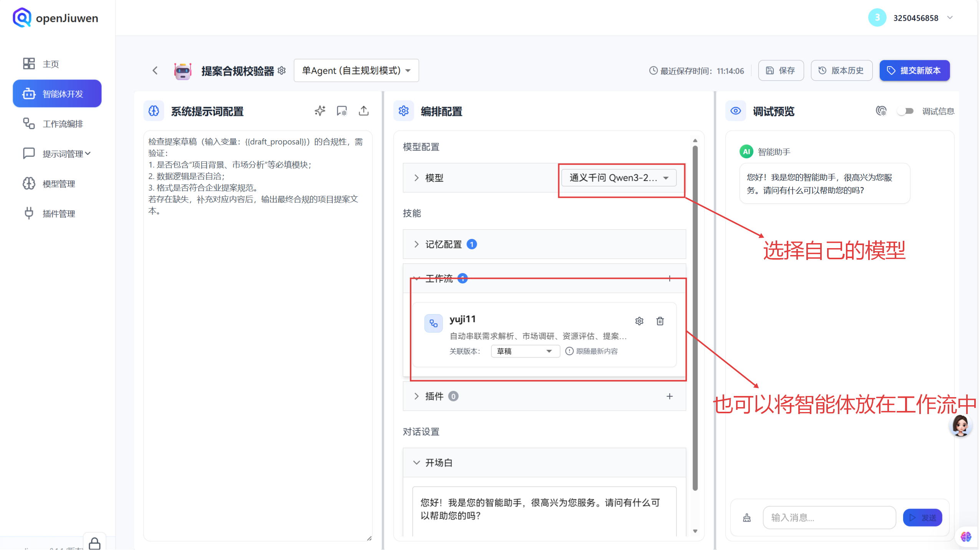The width and height of the screenshot is (980, 550).
Task: Click the clear chat broom icon
Action: (x=746, y=518)
